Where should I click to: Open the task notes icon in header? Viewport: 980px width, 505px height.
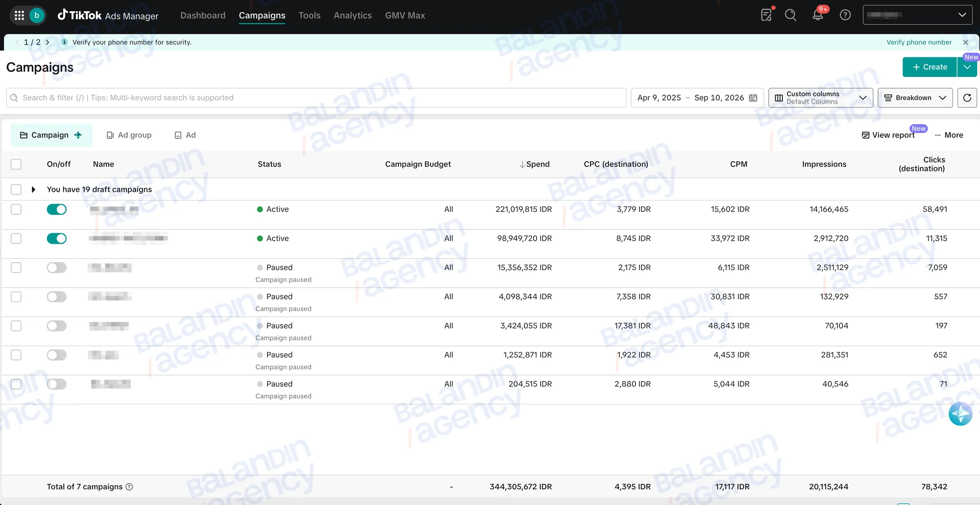click(x=766, y=15)
